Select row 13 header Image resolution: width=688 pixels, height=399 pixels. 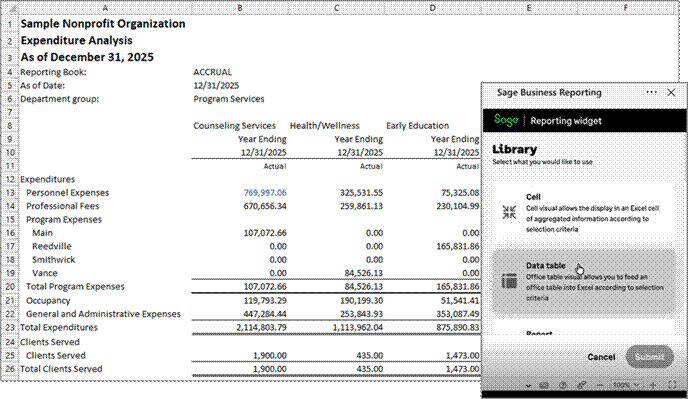(x=10, y=193)
